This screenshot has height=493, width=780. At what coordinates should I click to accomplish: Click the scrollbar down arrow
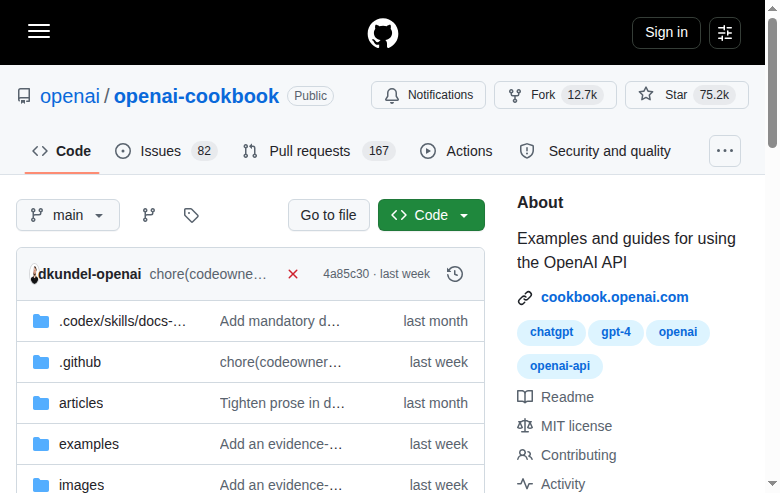coord(772,484)
